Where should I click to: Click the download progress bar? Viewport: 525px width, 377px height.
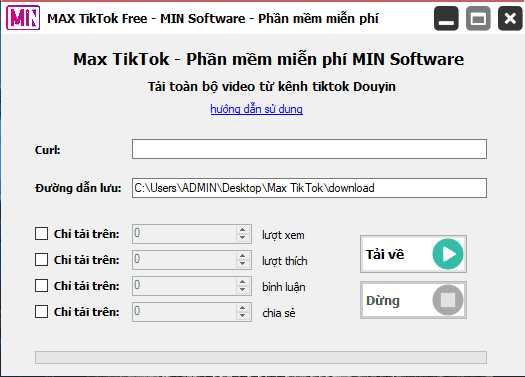tap(261, 357)
